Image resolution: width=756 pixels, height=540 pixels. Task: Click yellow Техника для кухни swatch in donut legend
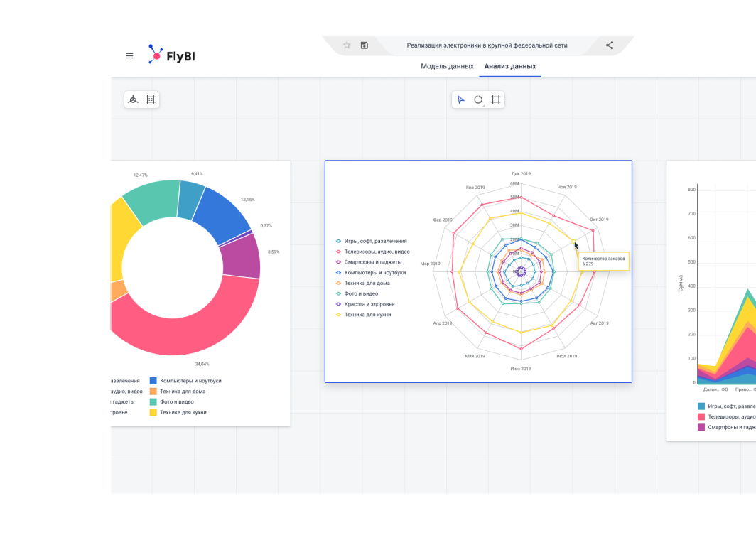[x=153, y=412]
